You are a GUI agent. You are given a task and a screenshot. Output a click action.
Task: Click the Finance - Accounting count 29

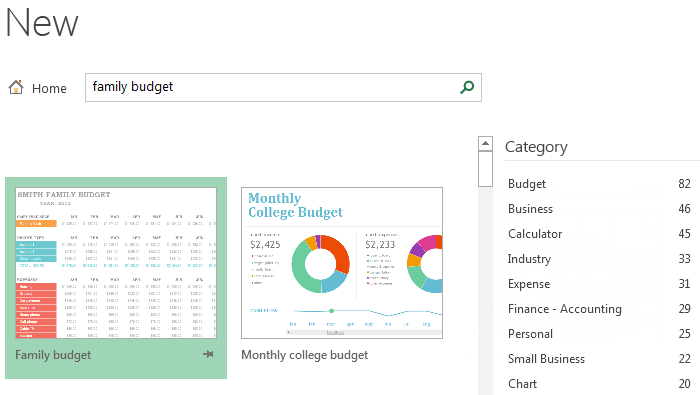coord(684,309)
